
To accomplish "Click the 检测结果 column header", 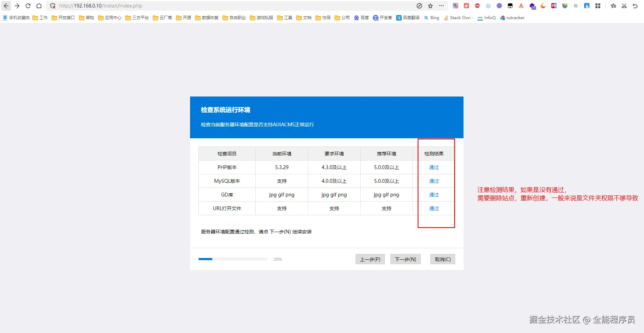I will click(x=434, y=154).
